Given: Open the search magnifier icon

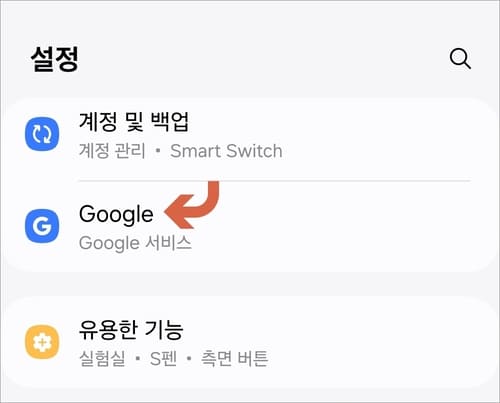Looking at the screenshot, I should (460, 59).
